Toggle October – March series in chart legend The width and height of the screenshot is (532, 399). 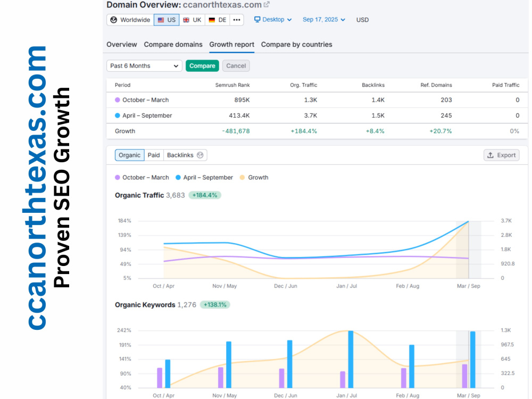coord(142,178)
